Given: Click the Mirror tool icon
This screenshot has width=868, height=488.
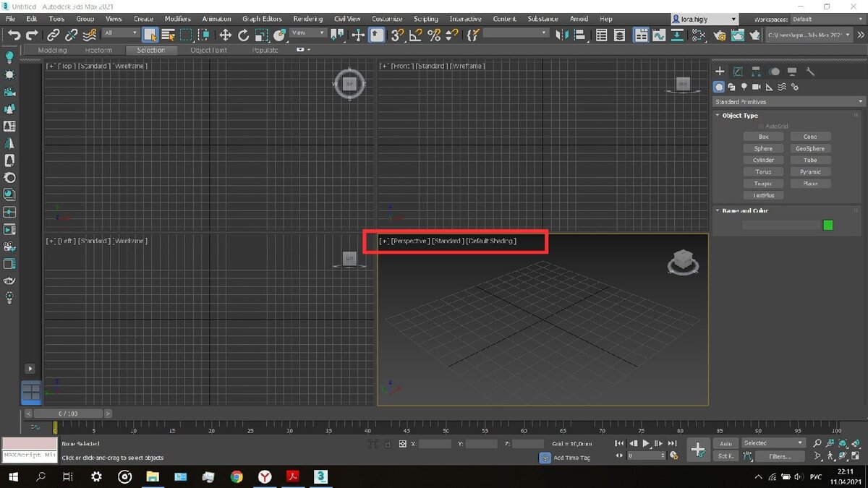Looking at the screenshot, I should coord(562,34).
